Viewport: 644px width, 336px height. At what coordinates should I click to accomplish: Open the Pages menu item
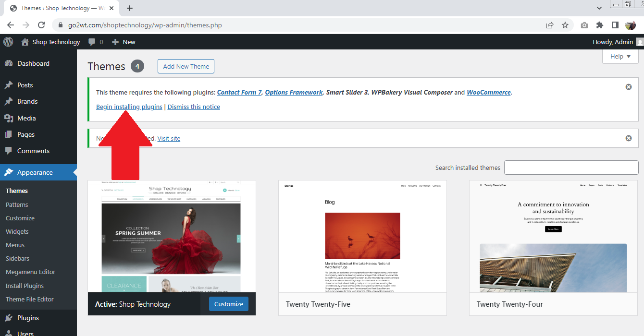pos(38,134)
